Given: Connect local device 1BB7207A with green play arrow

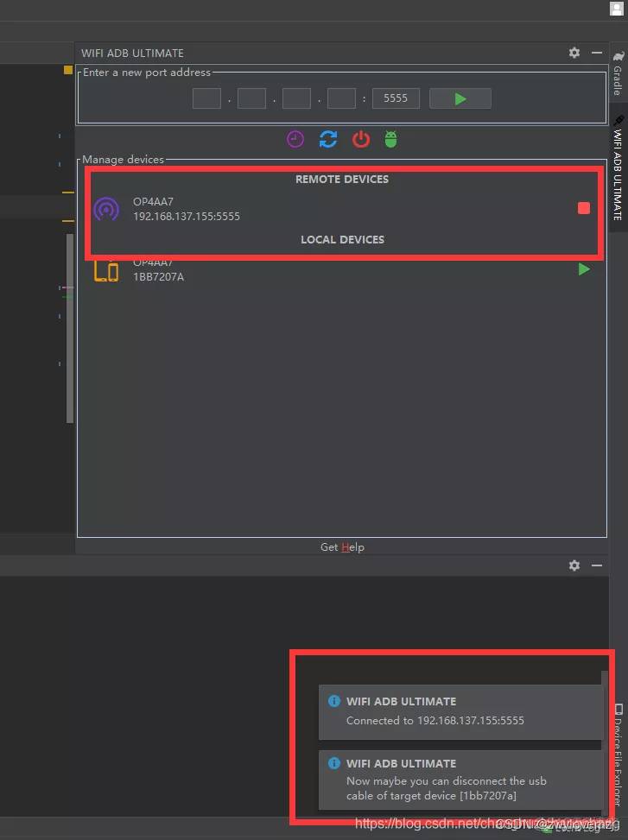Looking at the screenshot, I should 584,269.
